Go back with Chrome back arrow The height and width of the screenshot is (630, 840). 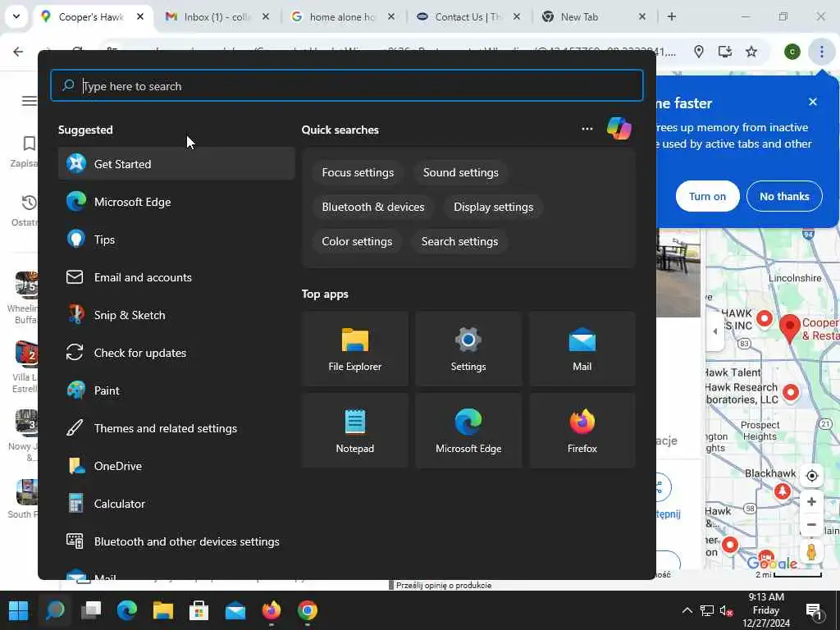pos(18,52)
